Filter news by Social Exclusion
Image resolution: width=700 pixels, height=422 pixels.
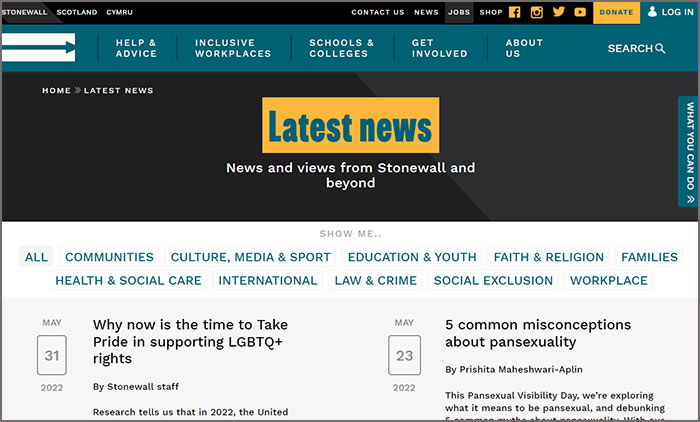(493, 280)
